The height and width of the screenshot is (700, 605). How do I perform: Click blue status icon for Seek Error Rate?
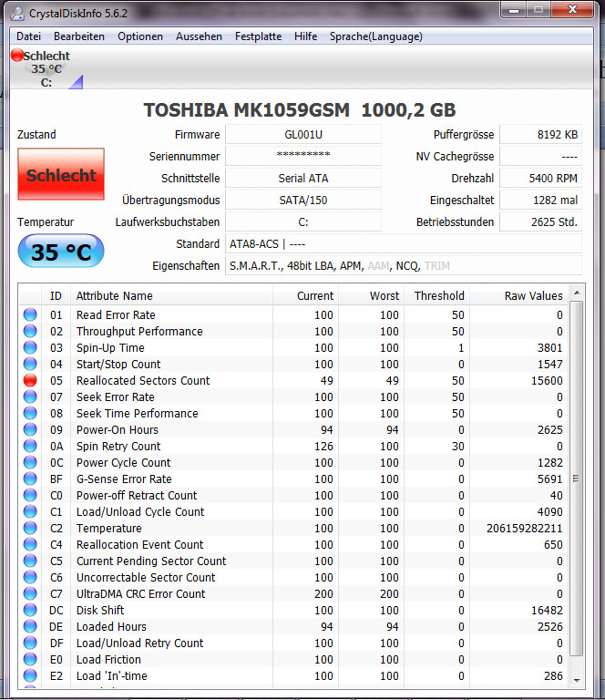tap(30, 396)
